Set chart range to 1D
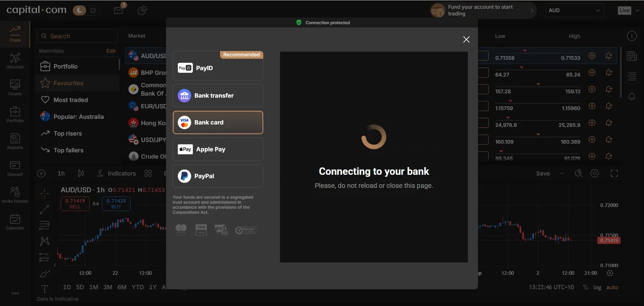Screen dimensions: 644x306 (x=67, y=287)
